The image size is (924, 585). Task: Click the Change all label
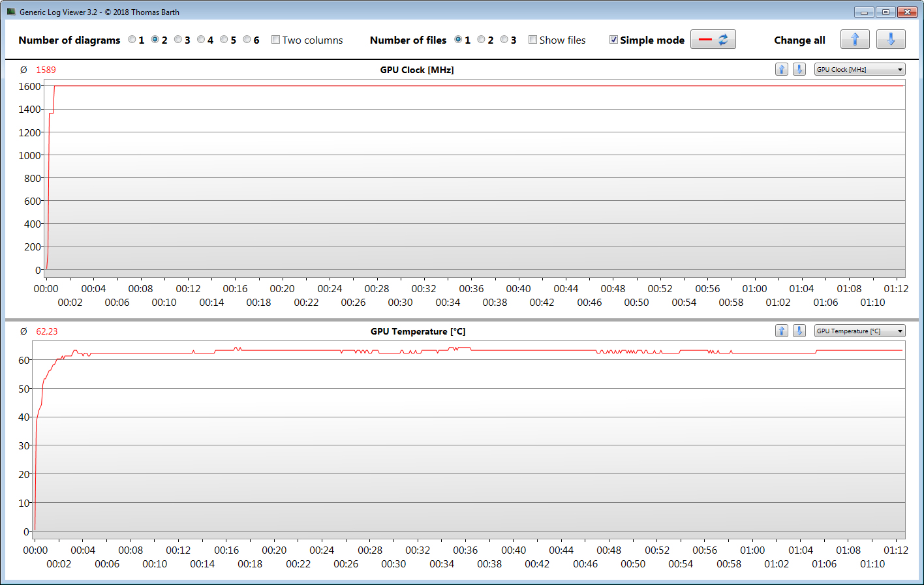(799, 40)
